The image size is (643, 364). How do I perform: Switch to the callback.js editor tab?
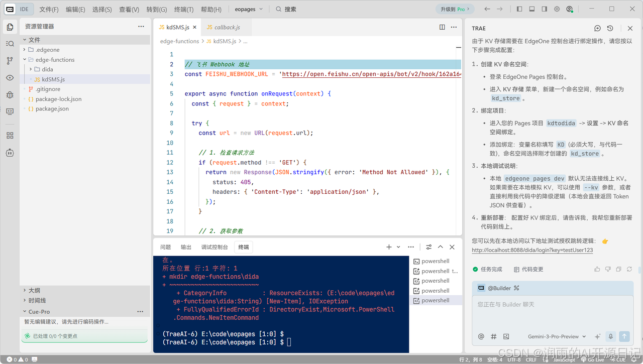[226, 27]
